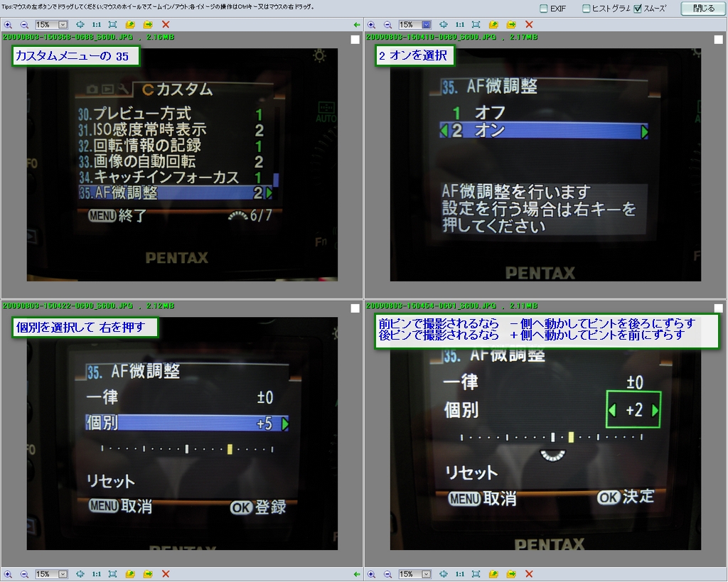Open the 15% zoom dropdown in bottom-right toolbar
The width and height of the screenshot is (728, 582).
427,574
